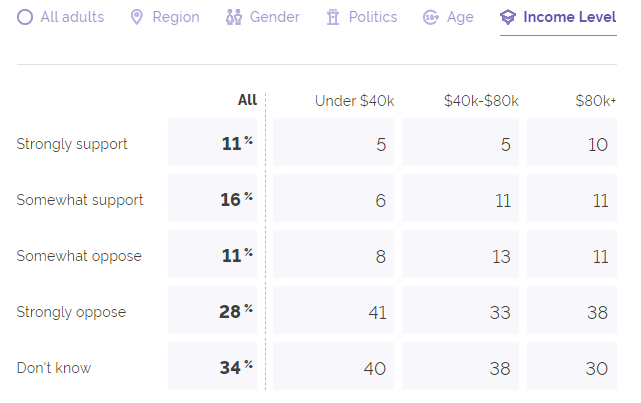
Task: Switch to the Region tab
Action: click(176, 17)
